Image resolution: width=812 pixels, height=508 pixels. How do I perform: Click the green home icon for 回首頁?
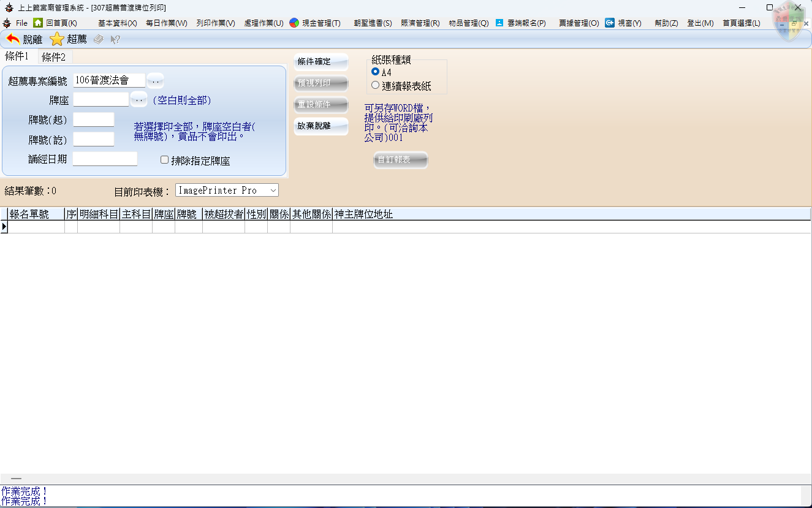pyautogui.click(x=38, y=23)
